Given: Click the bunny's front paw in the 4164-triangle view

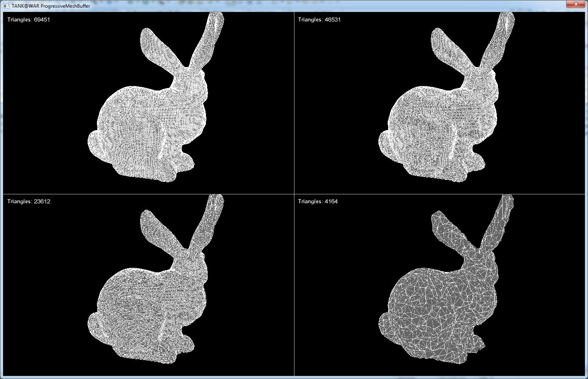Looking at the screenshot, I should coord(477,344).
